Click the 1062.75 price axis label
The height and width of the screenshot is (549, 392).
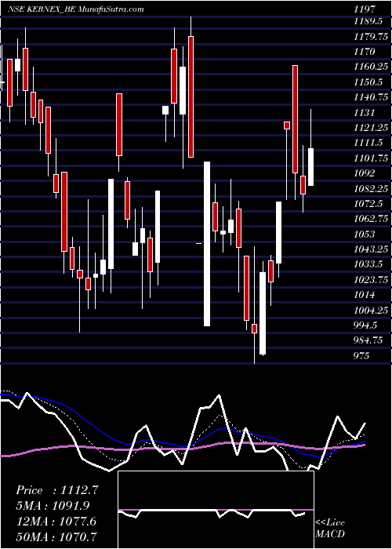371,219
